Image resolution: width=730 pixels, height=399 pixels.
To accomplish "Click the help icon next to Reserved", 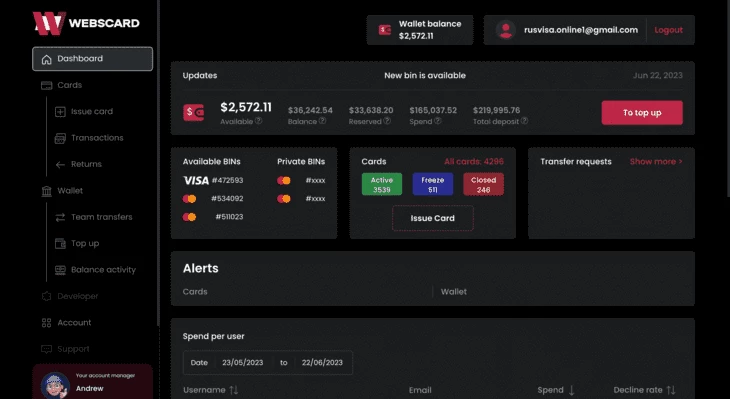I will point(387,121).
